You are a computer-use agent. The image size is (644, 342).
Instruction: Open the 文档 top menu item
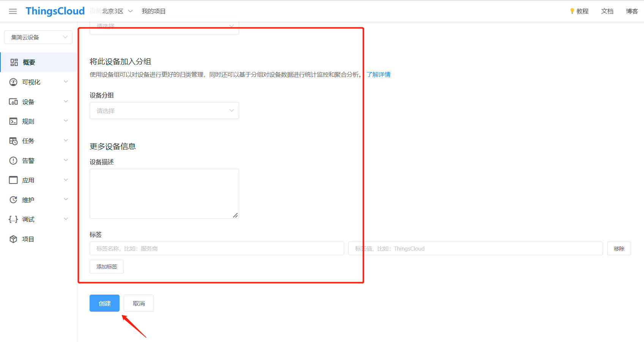point(607,11)
